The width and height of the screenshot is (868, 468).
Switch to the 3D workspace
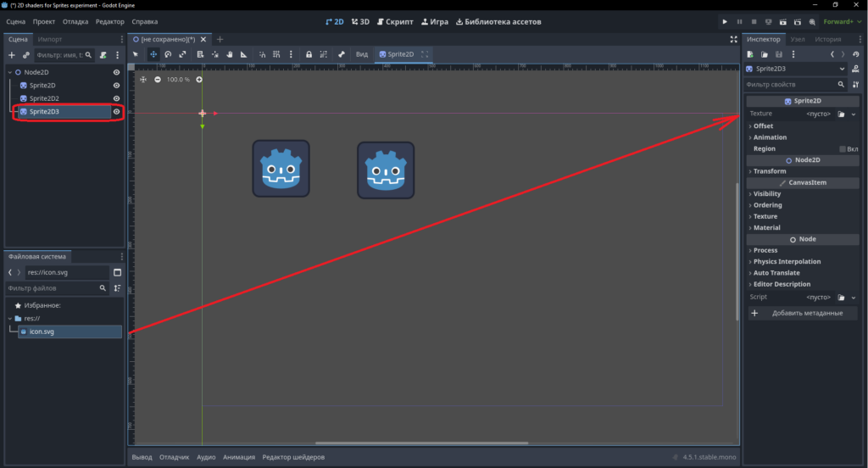coord(360,21)
